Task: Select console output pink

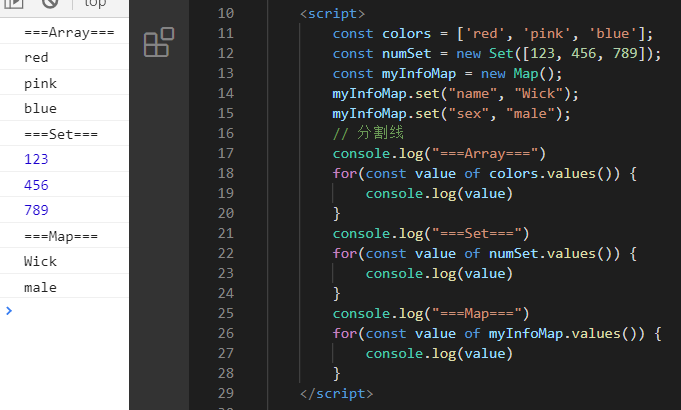Action: point(40,83)
